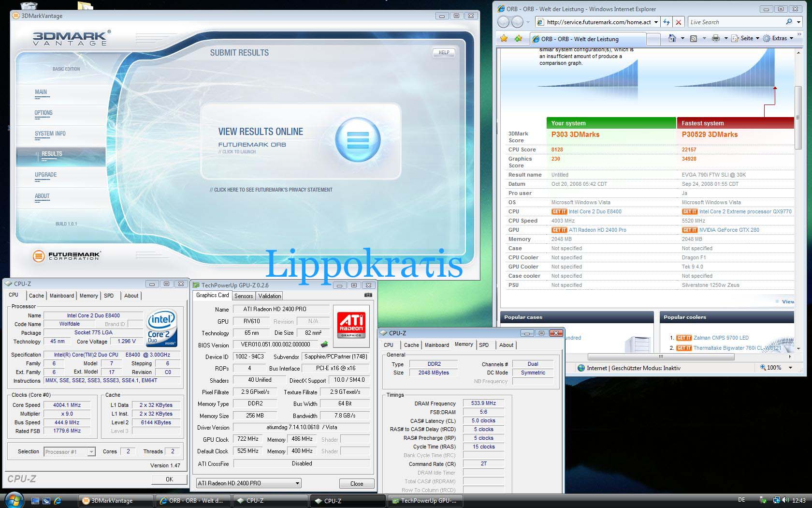Image resolution: width=812 pixels, height=508 pixels.
Task: Click the Live Search magnifier icon
Action: [x=789, y=22]
